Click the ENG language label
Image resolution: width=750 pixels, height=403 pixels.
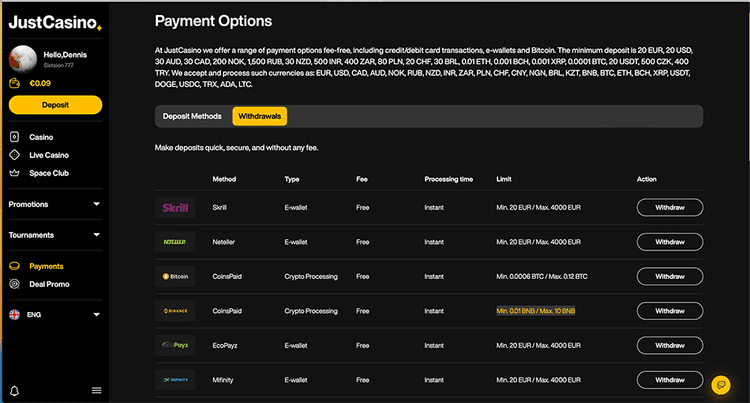pyautogui.click(x=34, y=315)
